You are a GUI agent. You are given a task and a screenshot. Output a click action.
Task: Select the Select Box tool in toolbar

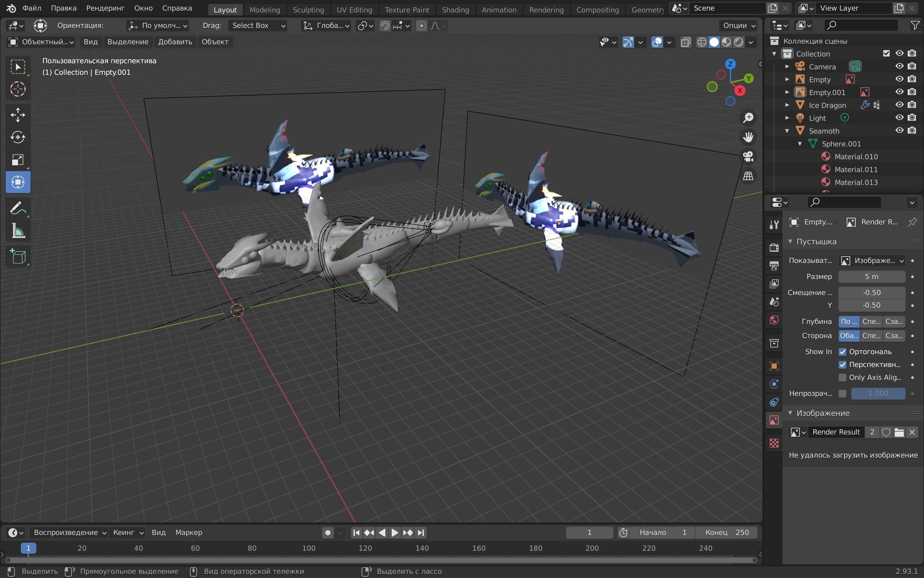pyautogui.click(x=18, y=67)
